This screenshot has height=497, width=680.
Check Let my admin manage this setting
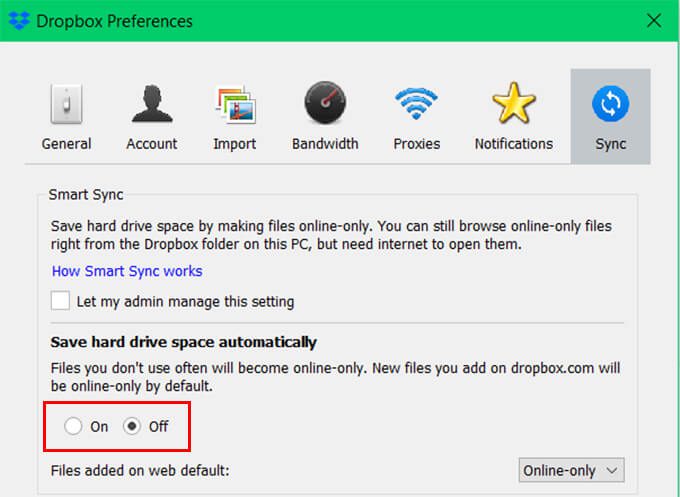point(60,301)
